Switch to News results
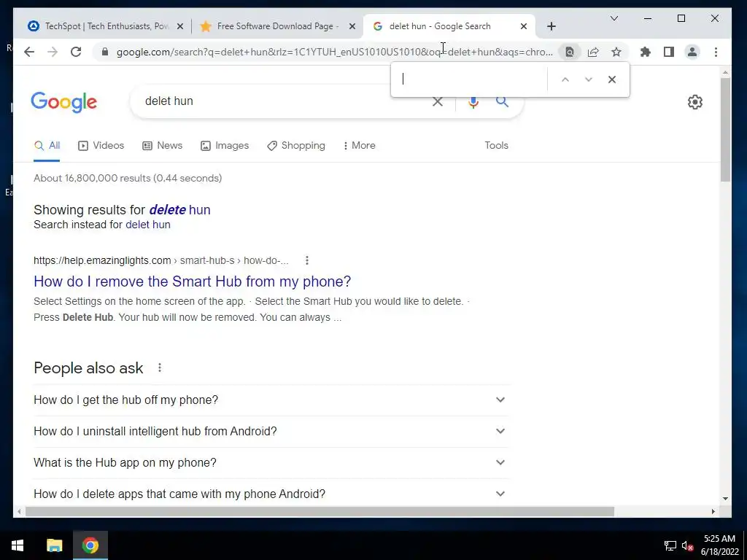The width and height of the screenshot is (747, 560). pyautogui.click(x=163, y=146)
